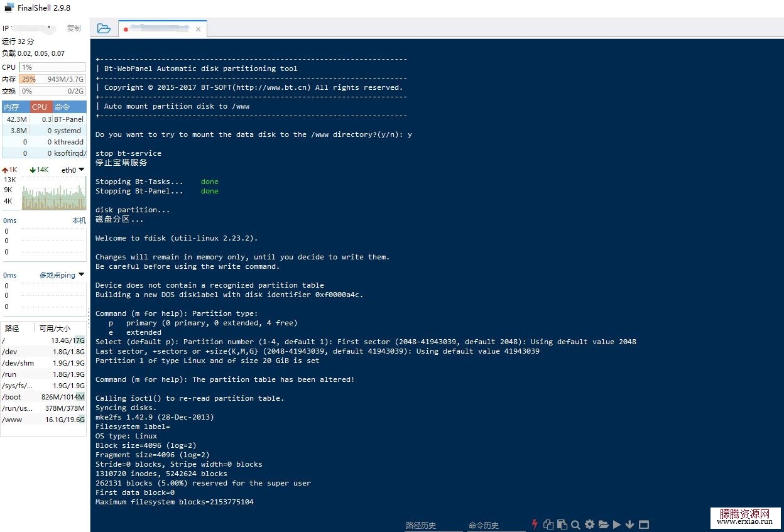The height and width of the screenshot is (532, 784).
Task: Select the /www disk row
Action: [43, 420]
